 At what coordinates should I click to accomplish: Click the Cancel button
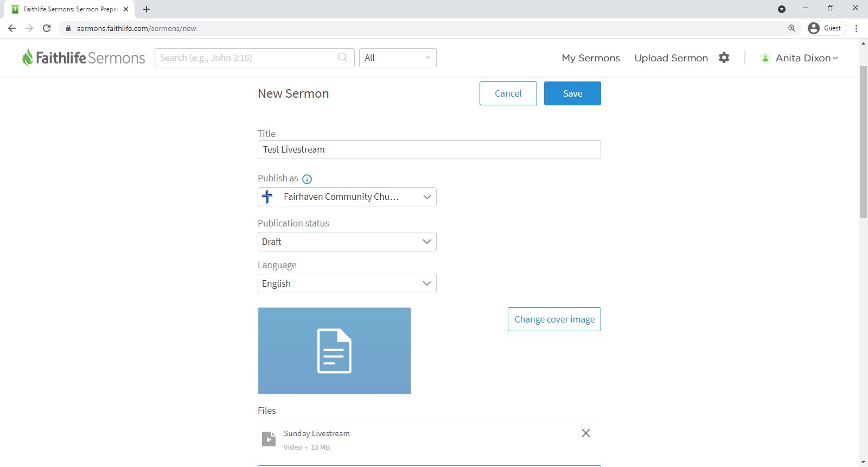click(508, 93)
